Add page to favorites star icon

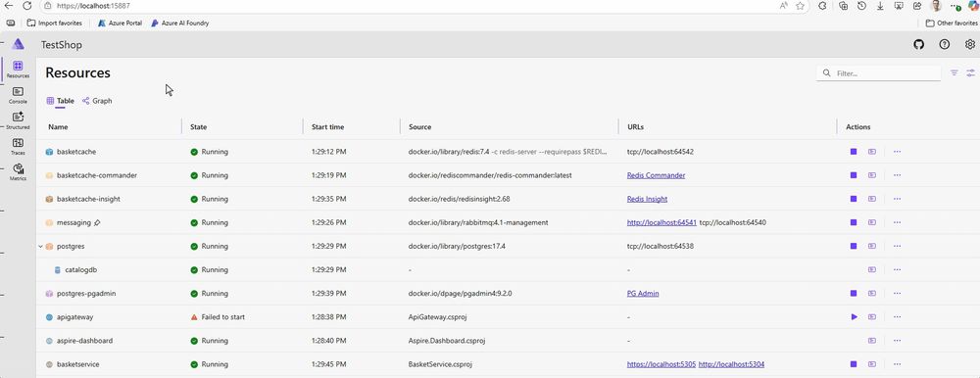[801, 6]
